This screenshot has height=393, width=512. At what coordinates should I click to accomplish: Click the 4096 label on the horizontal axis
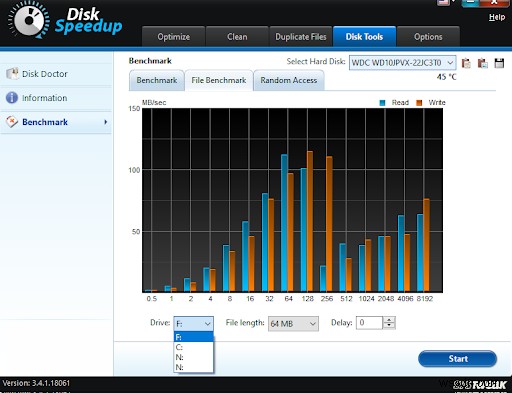(405, 299)
